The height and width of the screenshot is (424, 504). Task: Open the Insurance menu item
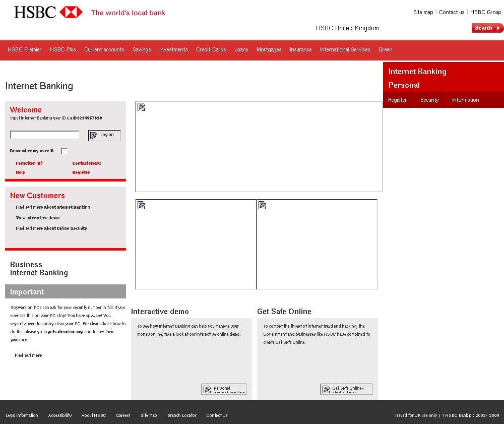point(300,49)
